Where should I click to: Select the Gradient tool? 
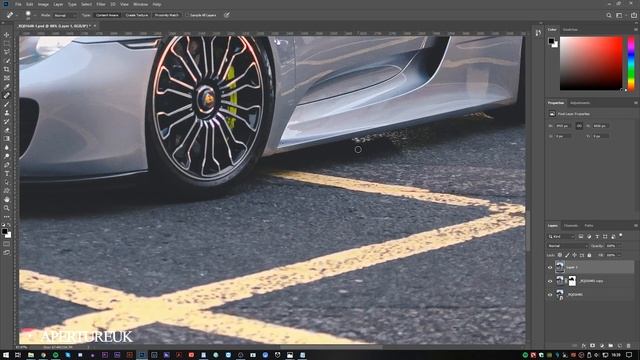click(x=7, y=139)
